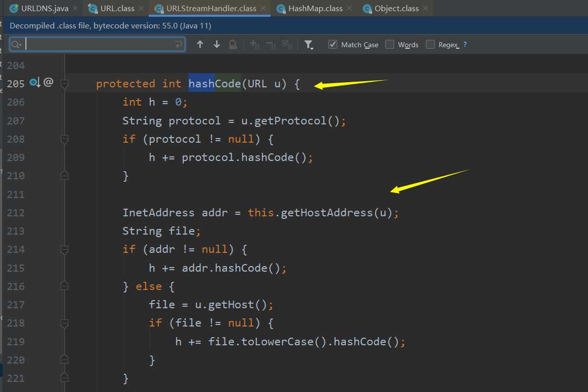The image size is (588, 392).
Task: Click the new line icon in search field
Action: [179, 45]
